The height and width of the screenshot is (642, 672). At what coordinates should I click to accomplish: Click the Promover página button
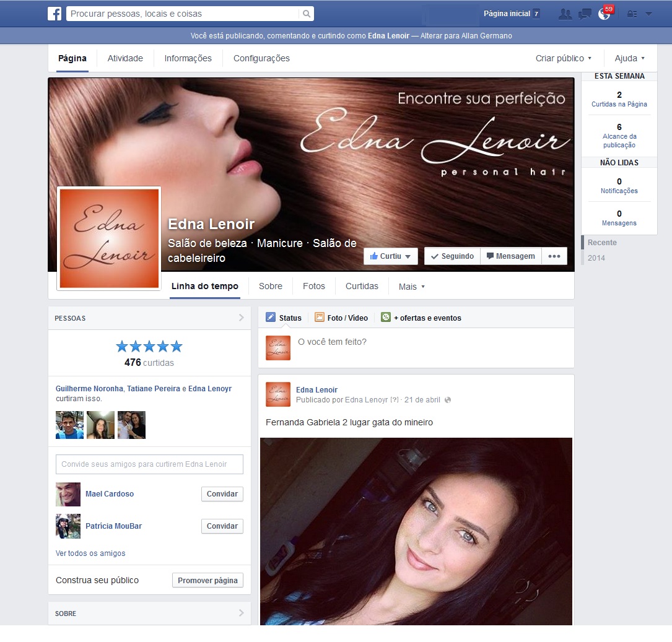pyautogui.click(x=207, y=581)
